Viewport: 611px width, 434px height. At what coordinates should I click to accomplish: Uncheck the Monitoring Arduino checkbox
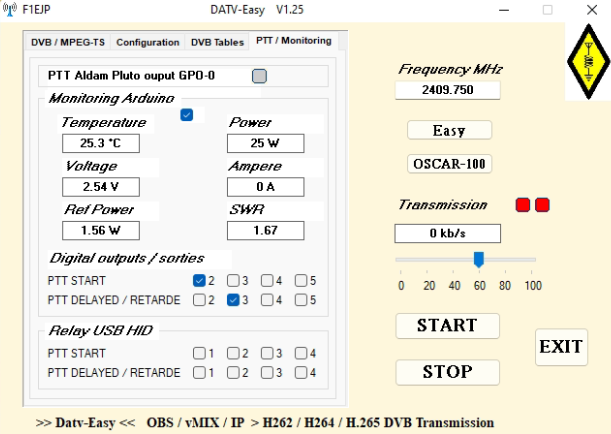click(x=187, y=115)
